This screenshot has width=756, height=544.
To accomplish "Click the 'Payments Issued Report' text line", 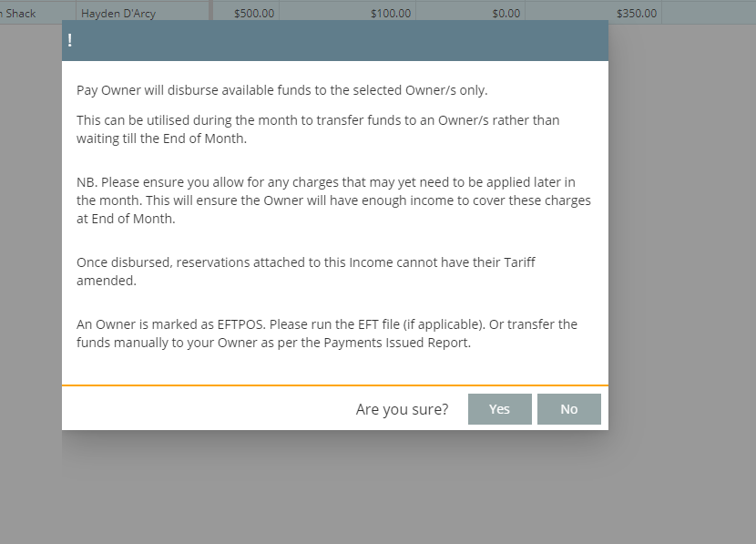I will pos(273,344).
